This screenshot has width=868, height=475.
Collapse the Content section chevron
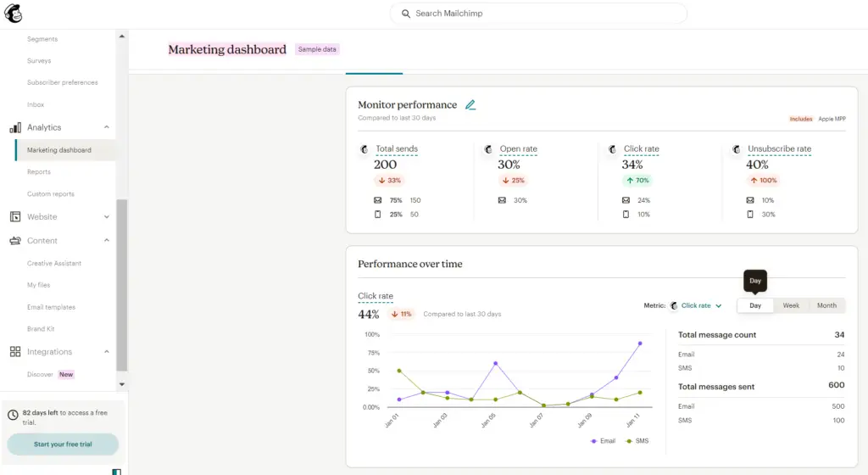tap(106, 240)
